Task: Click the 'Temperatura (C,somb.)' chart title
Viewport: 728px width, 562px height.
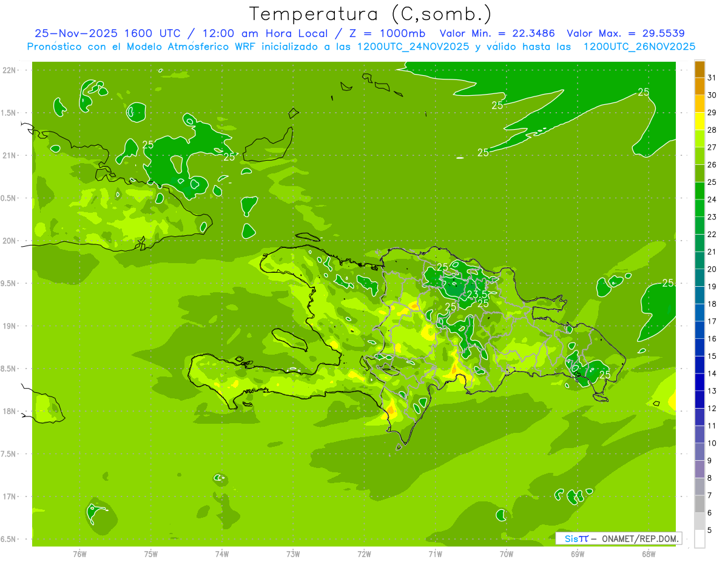Action: [x=370, y=14]
